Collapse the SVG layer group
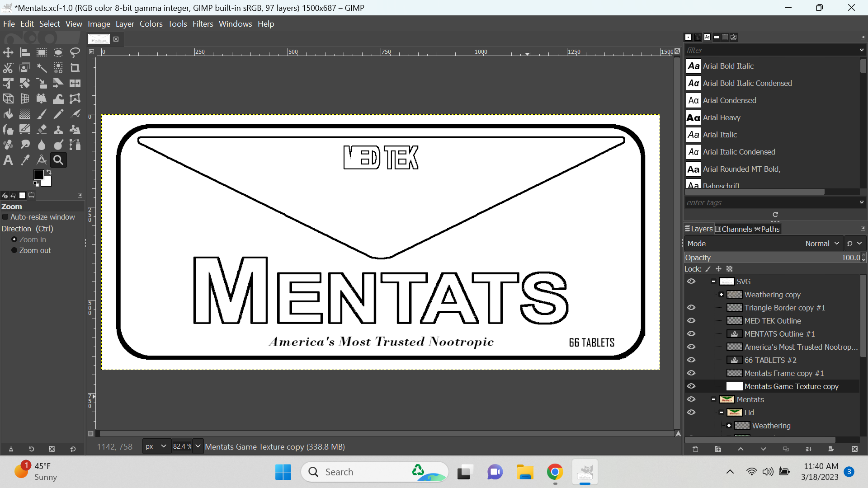 tap(713, 282)
